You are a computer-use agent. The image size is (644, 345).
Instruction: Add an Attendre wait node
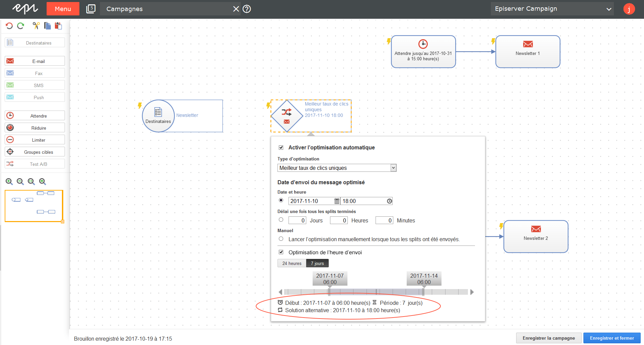pyautogui.click(x=35, y=116)
